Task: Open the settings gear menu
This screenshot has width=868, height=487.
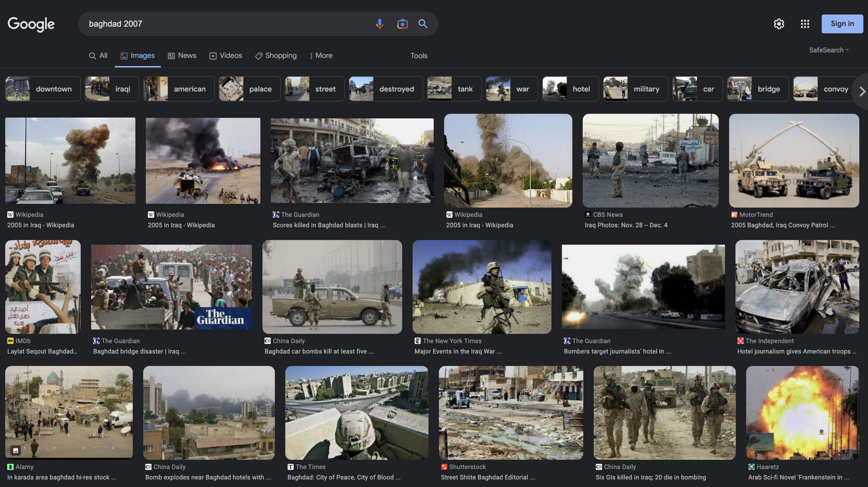Action: pos(779,24)
